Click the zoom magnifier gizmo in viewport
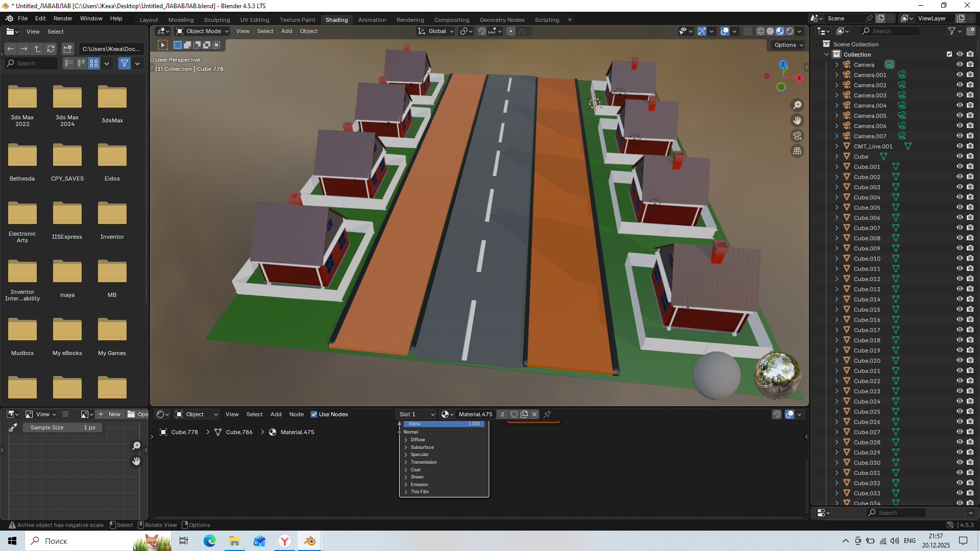Viewport: 980px width, 551px height. pos(797,105)
